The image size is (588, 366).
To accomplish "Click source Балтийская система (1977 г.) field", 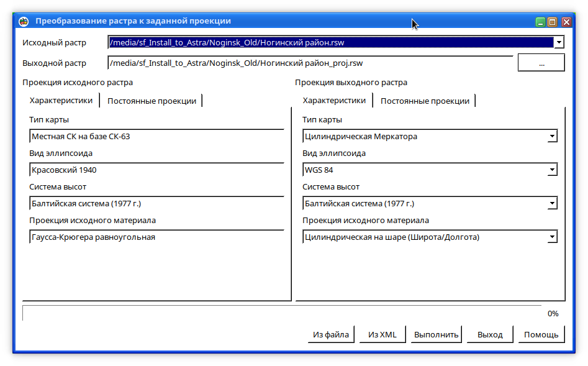I will pos(156,203).
